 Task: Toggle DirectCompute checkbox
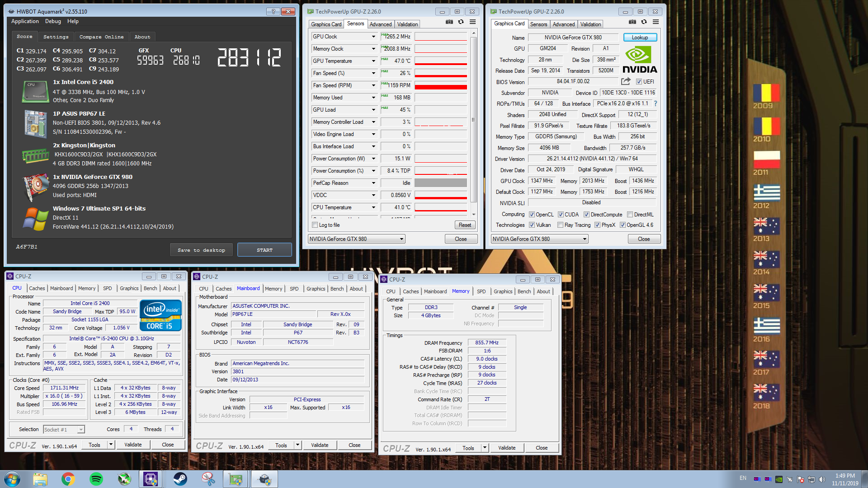tap(586, 215)
